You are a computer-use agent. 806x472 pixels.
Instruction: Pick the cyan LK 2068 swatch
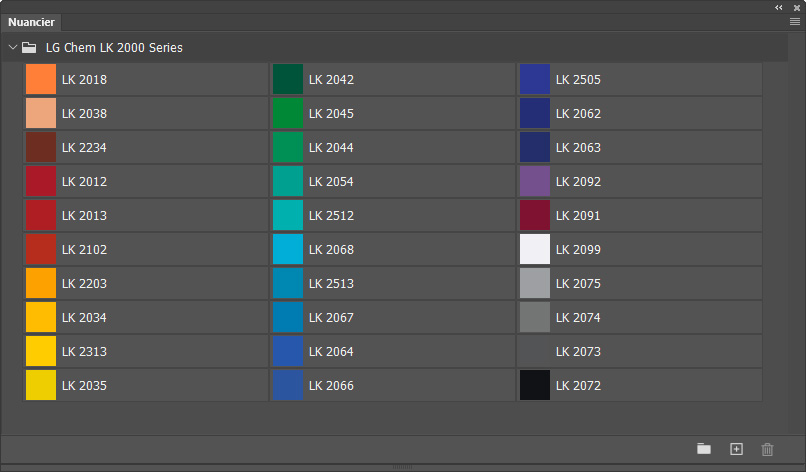pos(288,249)
